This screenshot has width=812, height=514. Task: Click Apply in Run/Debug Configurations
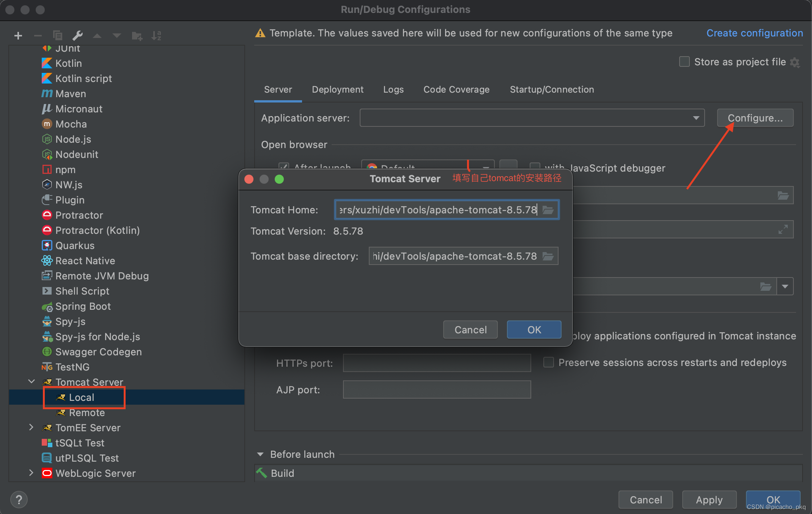coord(709,500)
